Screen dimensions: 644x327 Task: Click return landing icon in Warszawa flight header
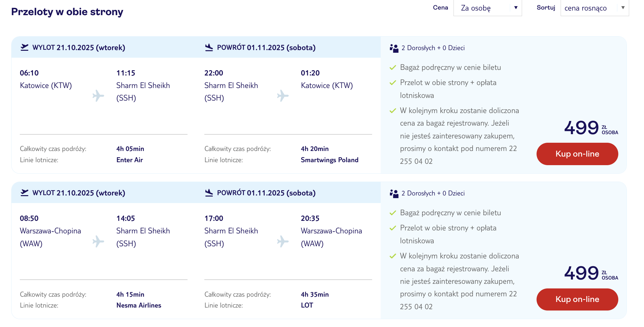click(209, 193)
